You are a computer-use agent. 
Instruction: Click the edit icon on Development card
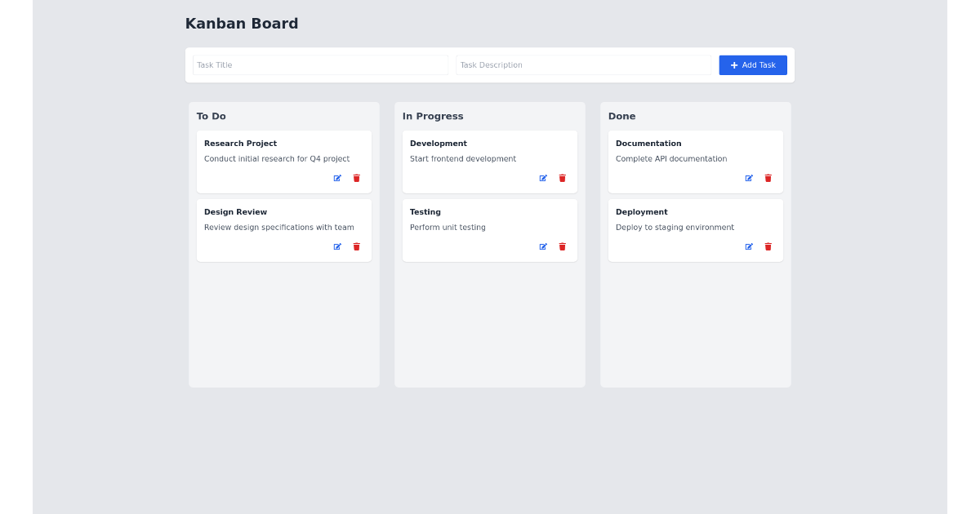click(542, 178)
